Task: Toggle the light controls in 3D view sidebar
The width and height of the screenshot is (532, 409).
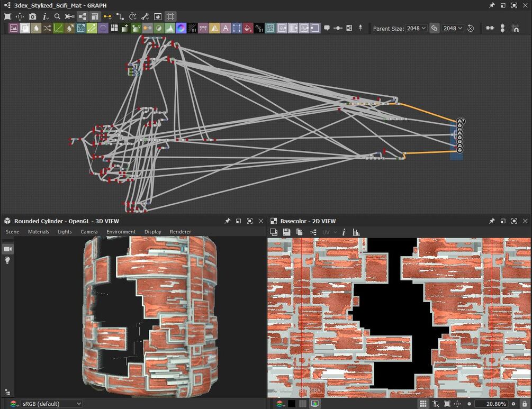Action: point(7,260)
